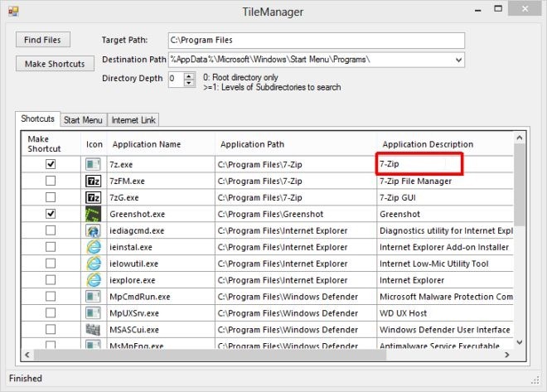This screenshot has width=547, height=392.
Task: Select the iediagcmd.exe name cell
Action: click(161, 230)
